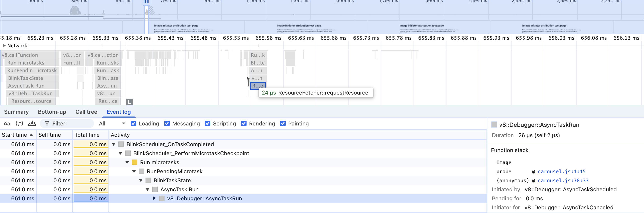Sort by the Total time column
644x213 pixels.
click(91, 135)
